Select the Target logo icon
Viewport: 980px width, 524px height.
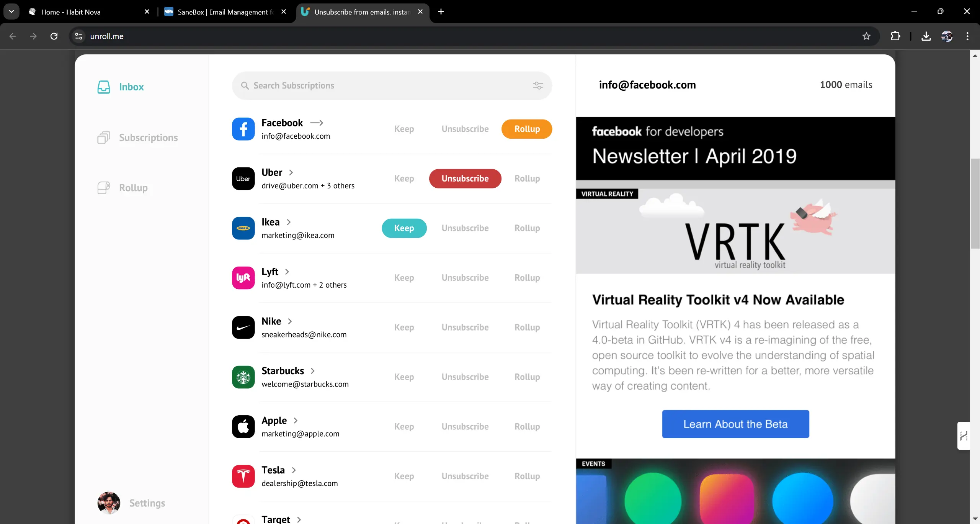(243, 520)
